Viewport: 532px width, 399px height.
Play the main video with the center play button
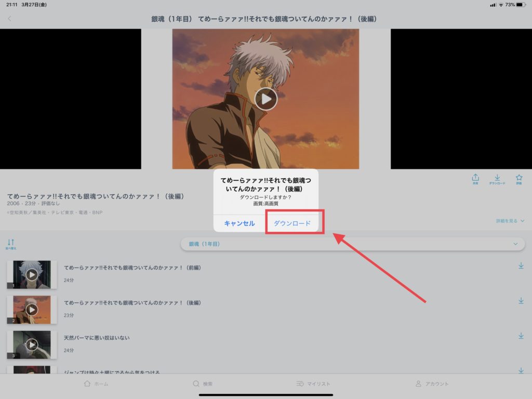click(265, 99)
